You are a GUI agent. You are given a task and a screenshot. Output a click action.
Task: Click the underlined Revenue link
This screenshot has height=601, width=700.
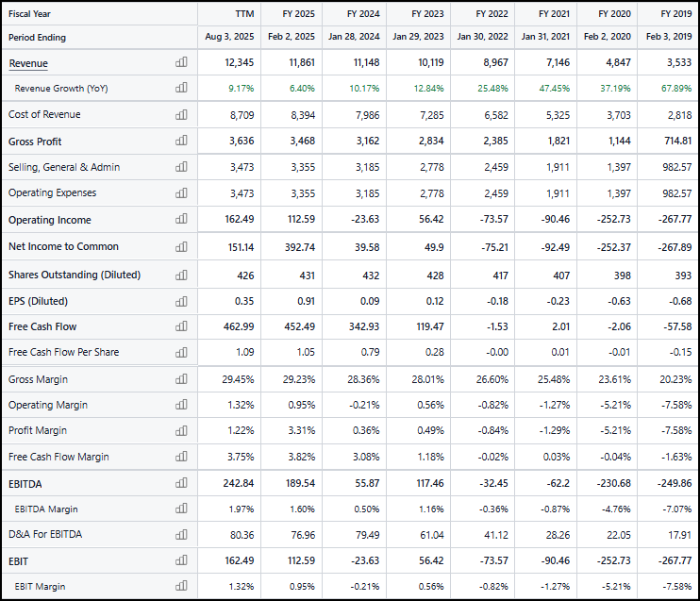(28, 63)
